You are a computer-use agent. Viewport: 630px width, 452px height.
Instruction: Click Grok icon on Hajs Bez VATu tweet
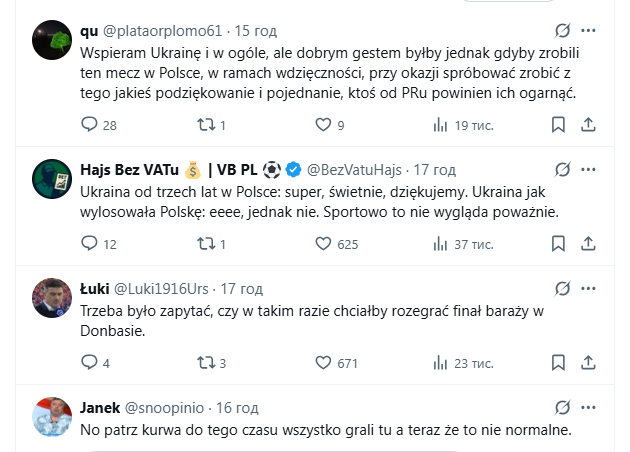pyautogui.click(x=563, y=169)
